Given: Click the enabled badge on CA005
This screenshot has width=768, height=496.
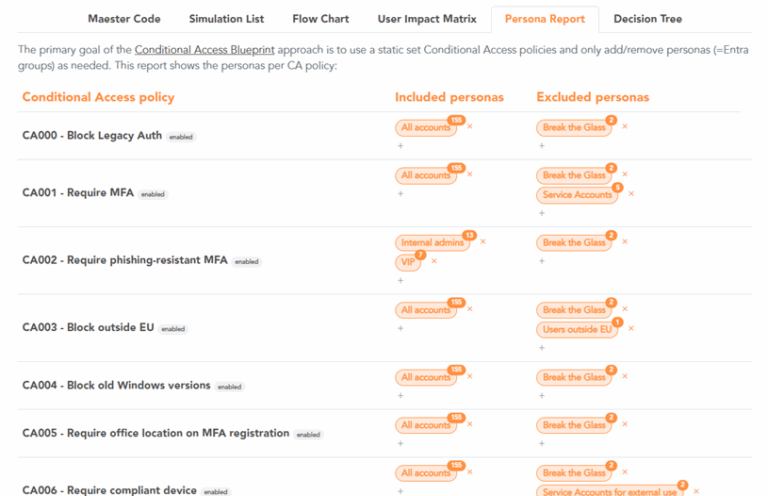Looking at the screenshot, I should pos(308,435).
